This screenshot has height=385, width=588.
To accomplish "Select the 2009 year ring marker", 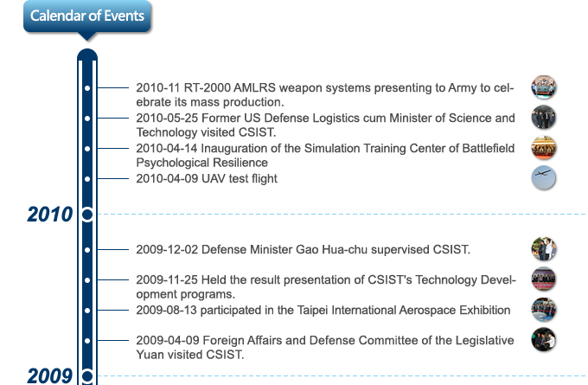I will (87, 376).
